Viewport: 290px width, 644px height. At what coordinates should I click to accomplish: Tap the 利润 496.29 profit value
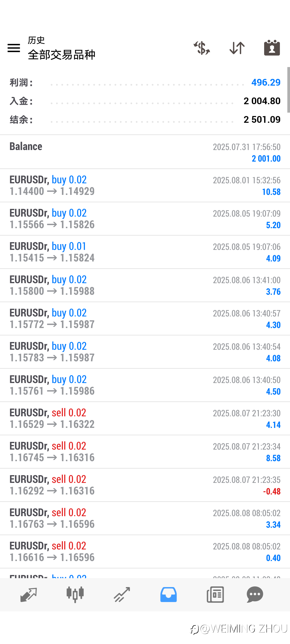pos(266,82)
